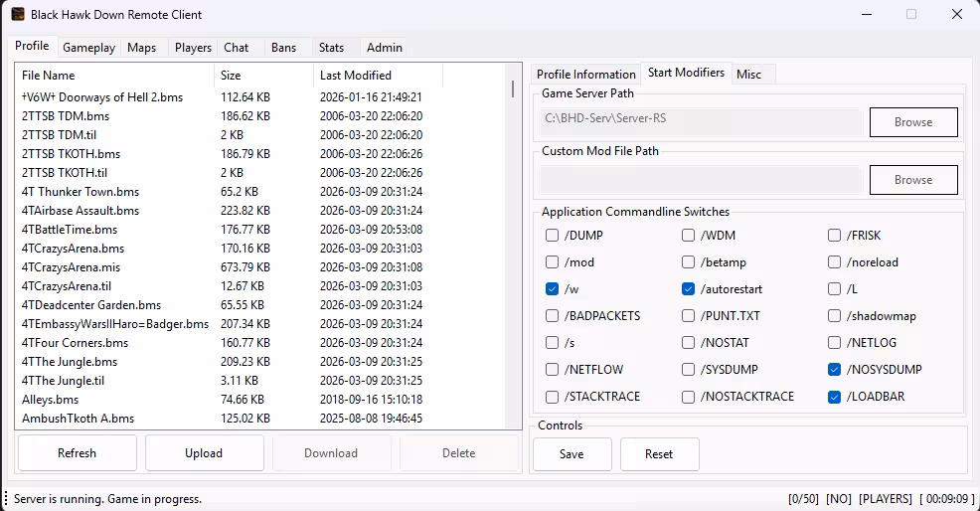The width and height of the screenshot is (980, 511).
Task: Disable the /LOADBAR checkbox
Action: tap(834, 397)
